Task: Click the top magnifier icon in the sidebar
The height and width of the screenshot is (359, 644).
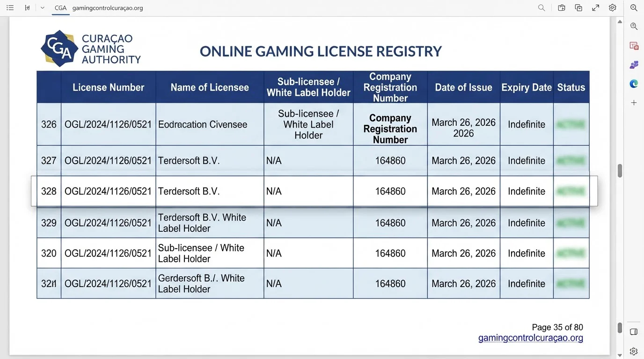Action: pos(634,8)
